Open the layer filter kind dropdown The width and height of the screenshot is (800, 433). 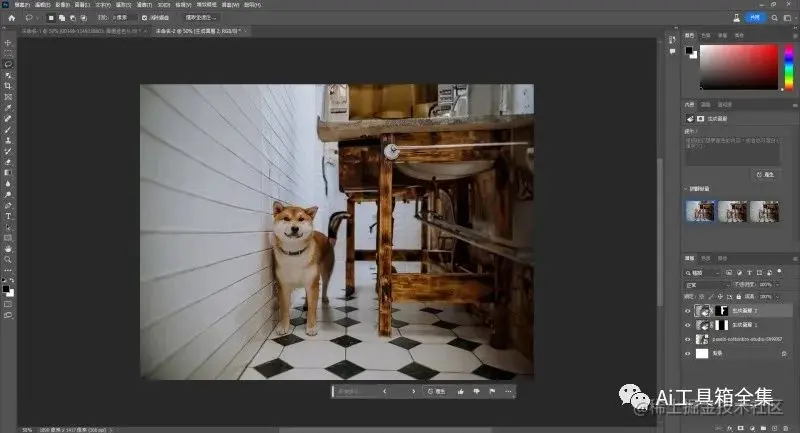pos(703,273)
